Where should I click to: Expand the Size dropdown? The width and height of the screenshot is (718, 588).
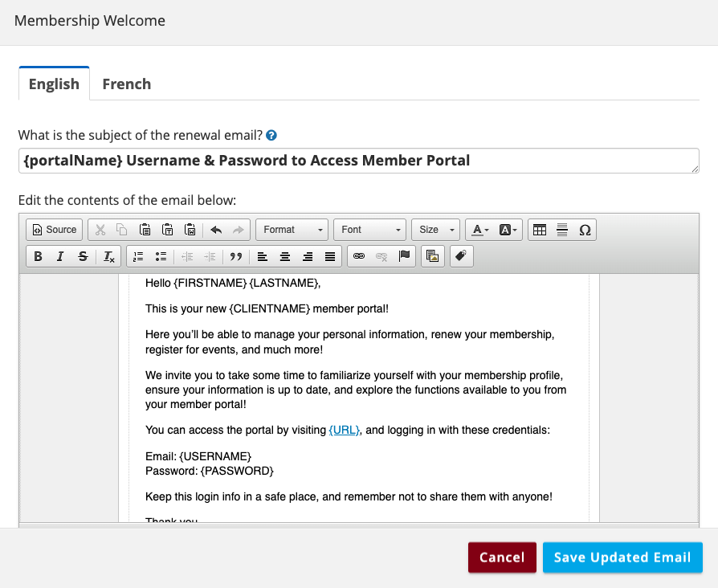point(436,230)
